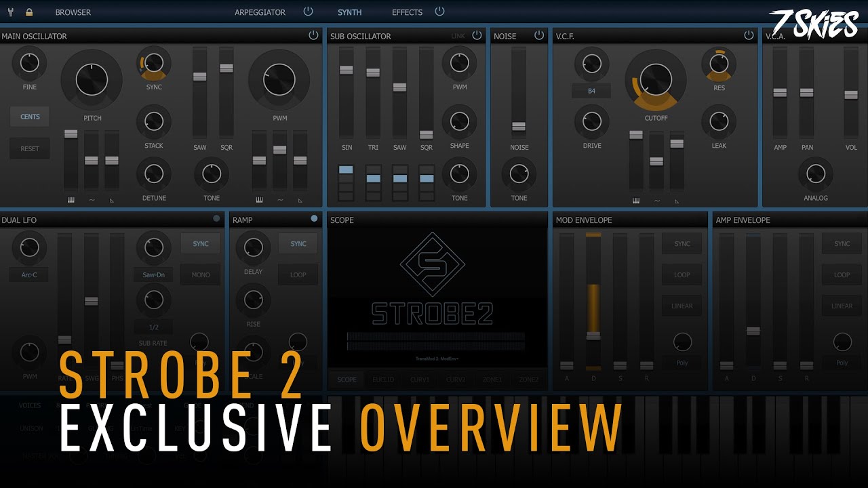Toggle the Mod Envelope LINEAR button
Image resolution: width=868 pixels, height=488 pixels.
(682, 306)
